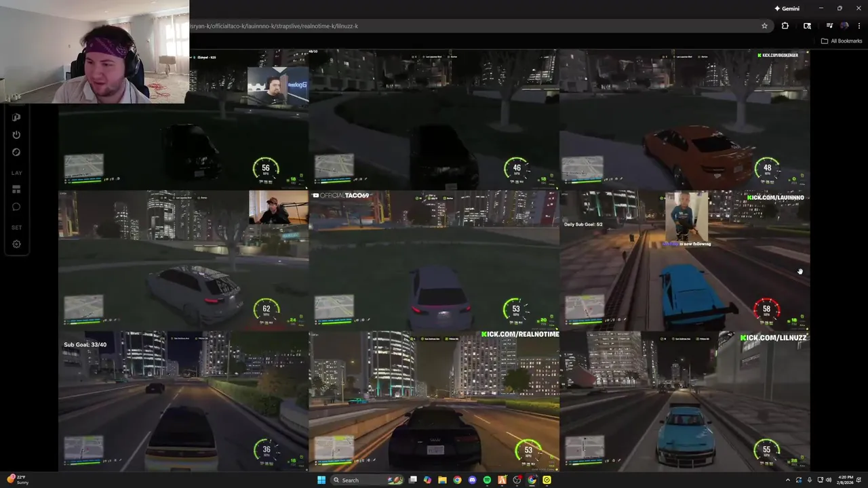Open the compass icon in left sidebar
This screenshot has width=868, height=488.
16,152
